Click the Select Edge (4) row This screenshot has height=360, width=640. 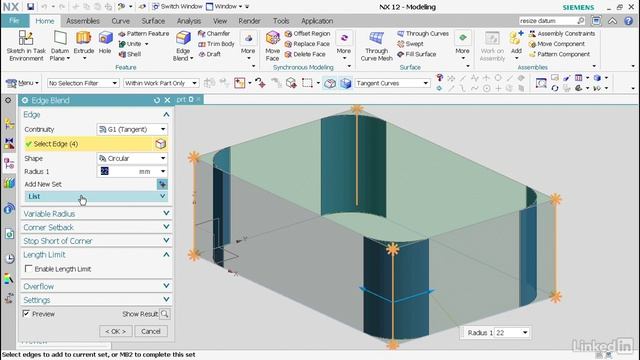pyautogui.click(x=96, y=144)
